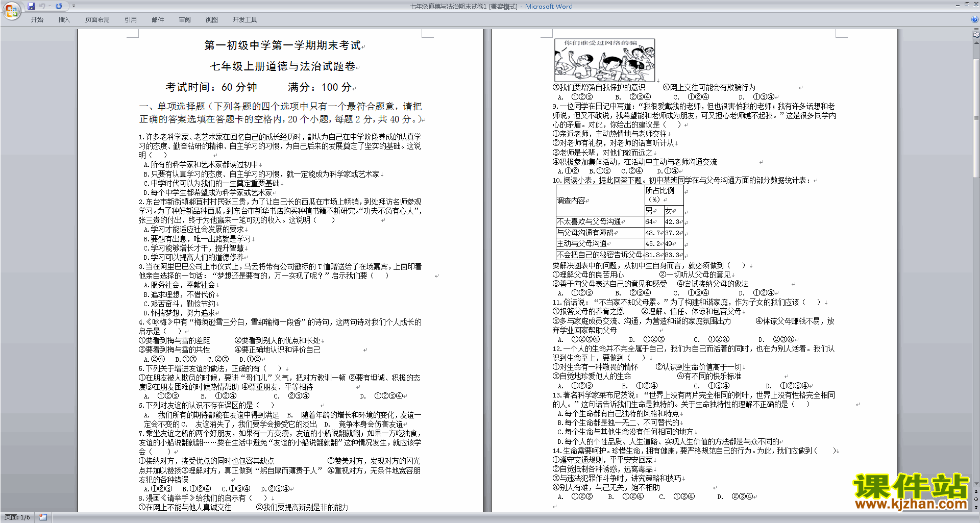Click option A.所有的科学家和艺术家都读过初中
The height and width of the screenshot is (523, 980).
click(x=201, y=165)
